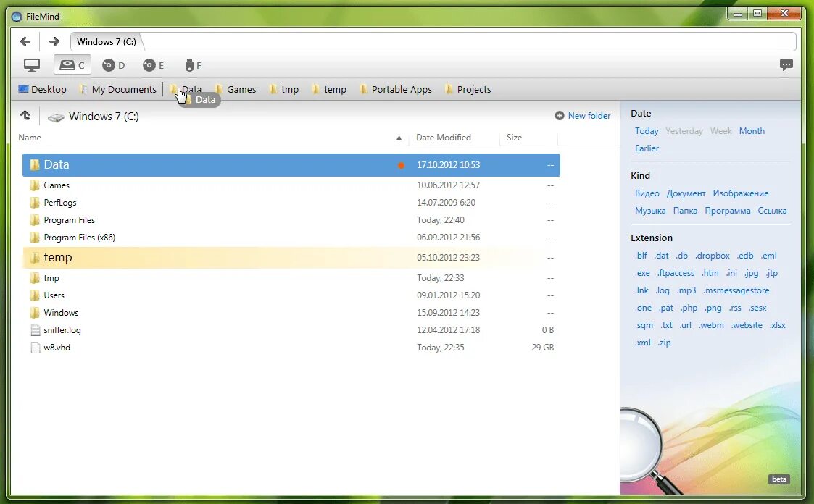Filter by kind Папка
Screen dimensions: 814x504
[685, 211]
